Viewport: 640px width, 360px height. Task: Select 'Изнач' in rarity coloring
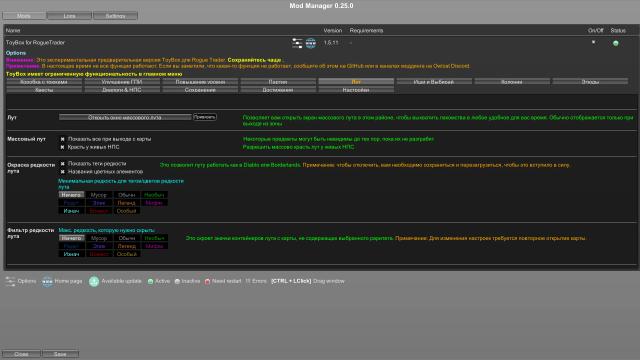click(71, 211)
